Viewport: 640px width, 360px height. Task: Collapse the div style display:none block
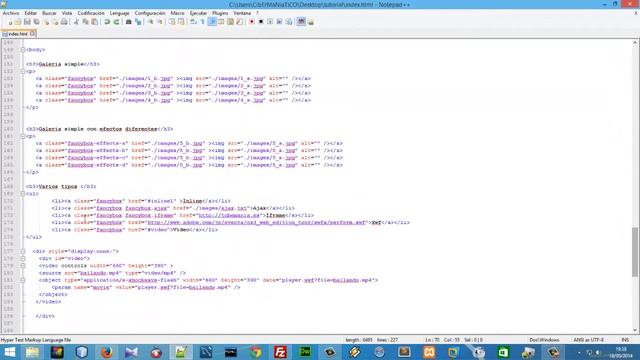click(23, 251)
